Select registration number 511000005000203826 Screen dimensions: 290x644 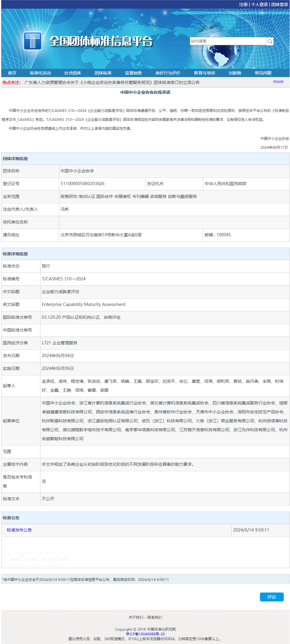click(x=82, y=184)
